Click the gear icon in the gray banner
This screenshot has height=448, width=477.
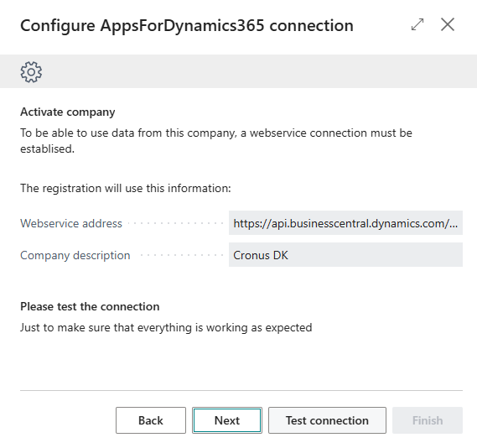(x=31, y=72)
